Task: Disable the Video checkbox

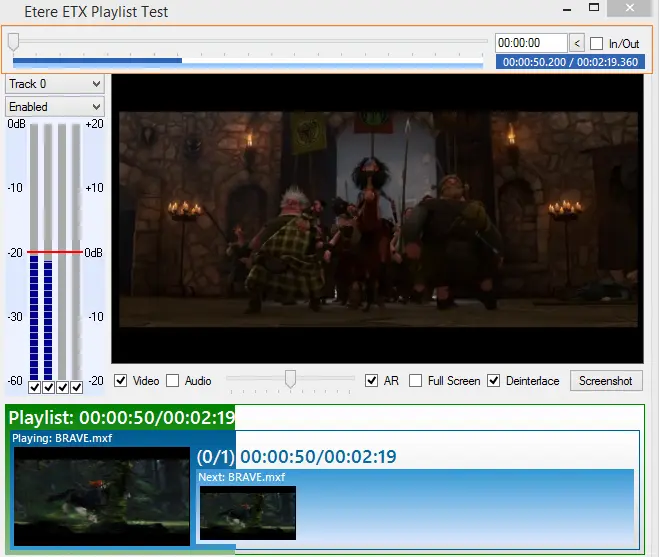Action: 121,381
